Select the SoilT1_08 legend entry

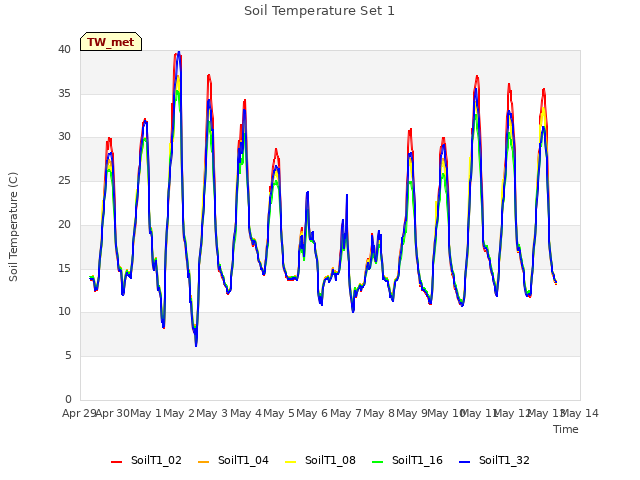(x=320, y=460)
